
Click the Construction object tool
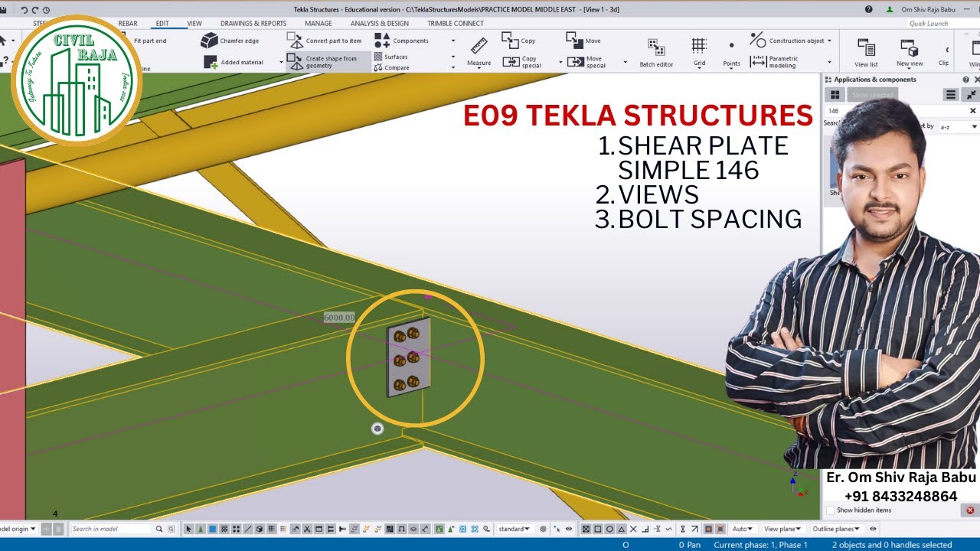(787, 40)
